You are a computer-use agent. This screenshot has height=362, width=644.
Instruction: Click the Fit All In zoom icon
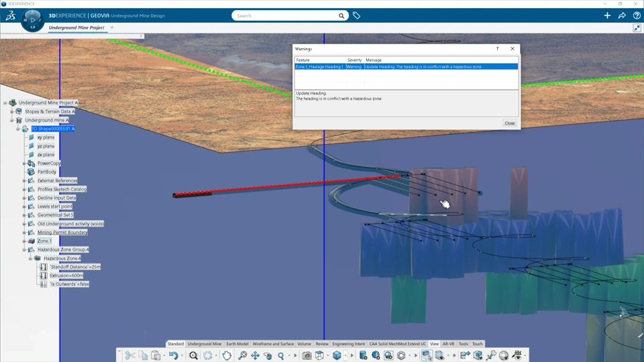(242, 355)
